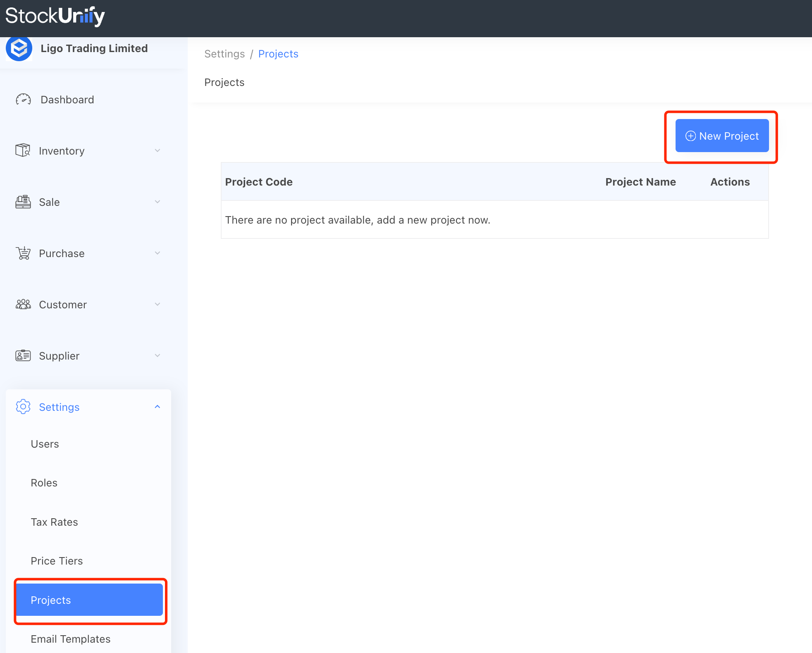Click the Purchase shopping cart icon
Screen dimensions: 812x653
23,253
